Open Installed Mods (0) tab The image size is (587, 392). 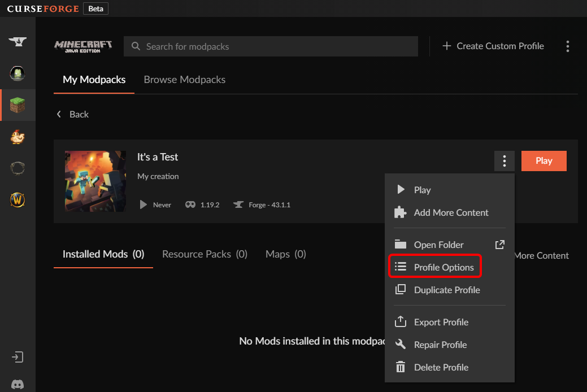click(103, 254)
